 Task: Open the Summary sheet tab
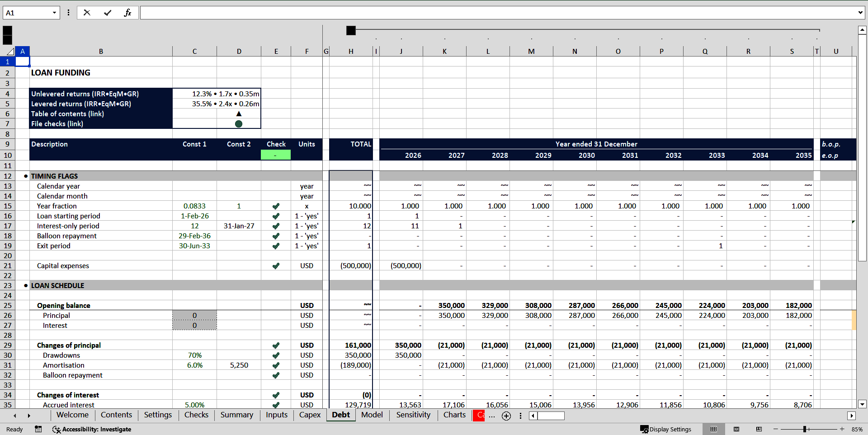point(236,415)
